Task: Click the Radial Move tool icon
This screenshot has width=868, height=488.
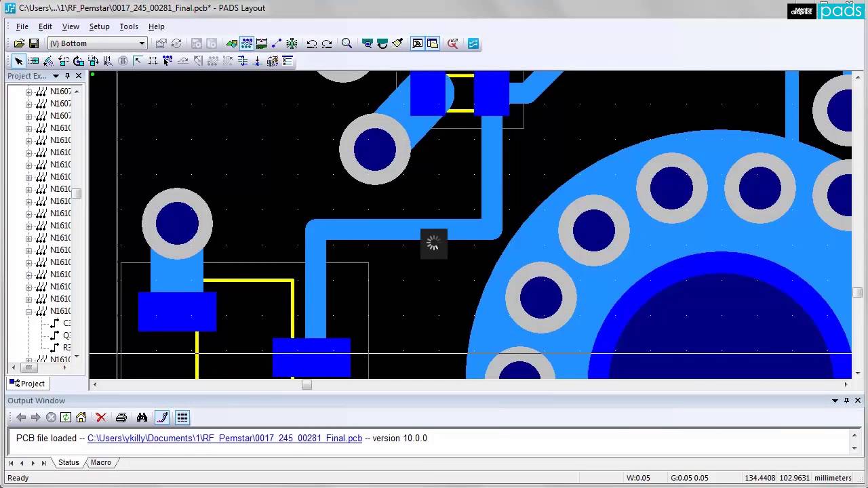Action: (48, 61)
